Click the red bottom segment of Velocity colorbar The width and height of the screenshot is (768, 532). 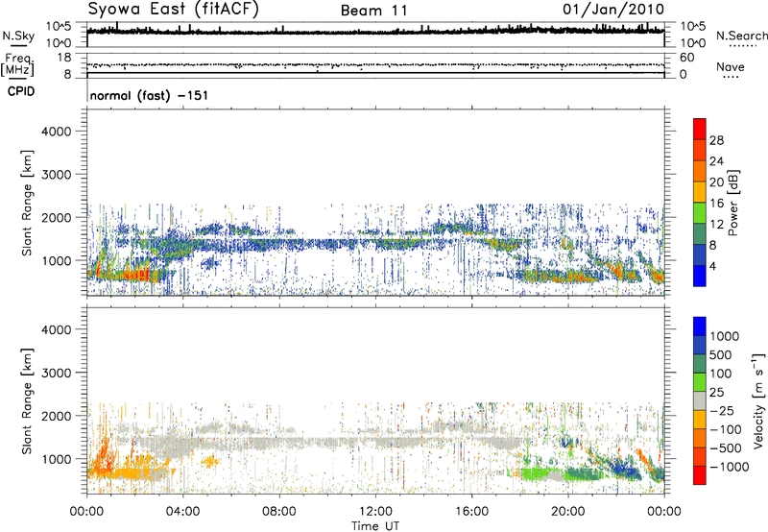[700, 475]
